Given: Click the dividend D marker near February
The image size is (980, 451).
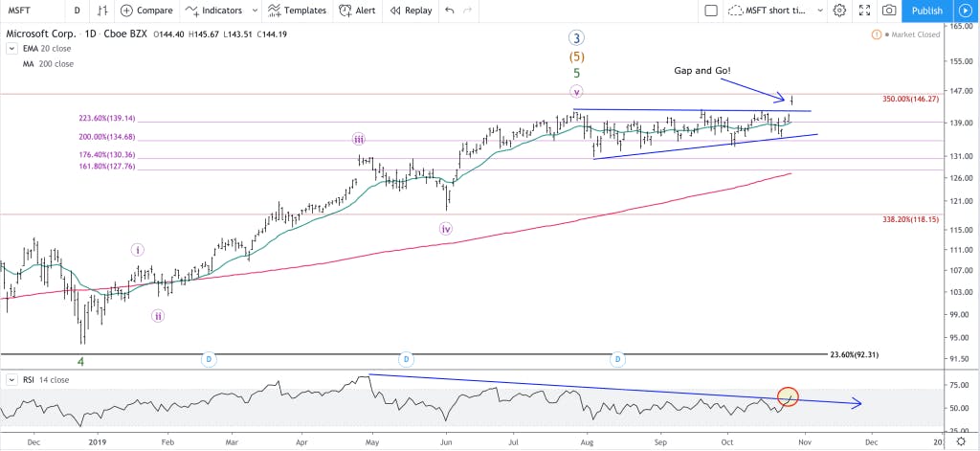Looking at the screenshot, I should pos(209,359).
